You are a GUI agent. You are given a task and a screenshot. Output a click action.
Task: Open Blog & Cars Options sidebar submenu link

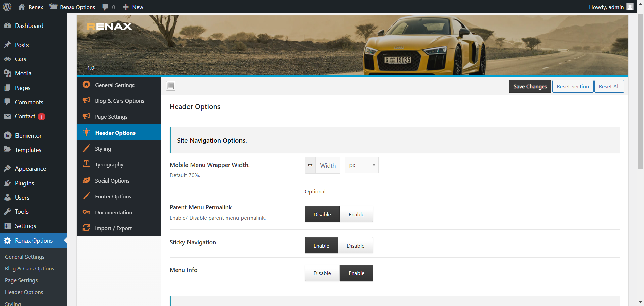coord(30,268)
